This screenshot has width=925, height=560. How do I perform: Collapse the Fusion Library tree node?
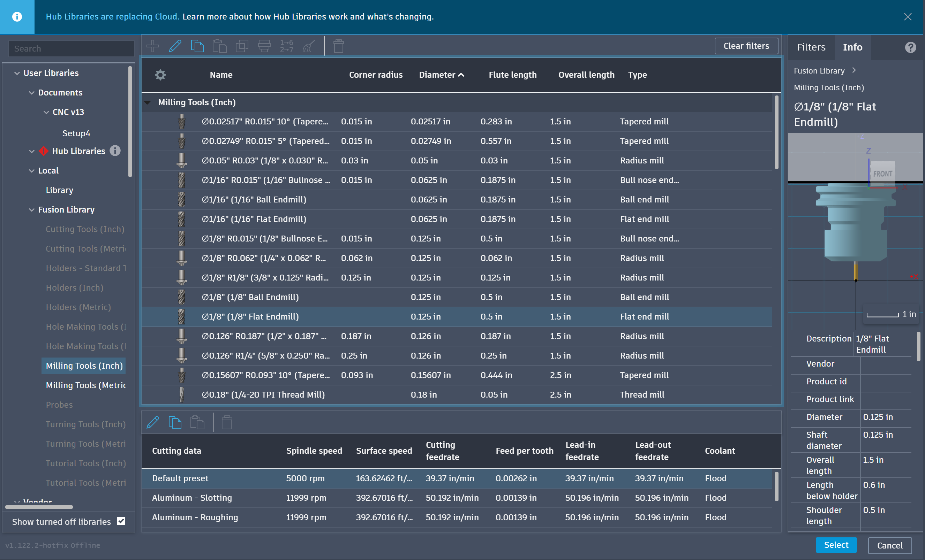click(x=31, y=210)
